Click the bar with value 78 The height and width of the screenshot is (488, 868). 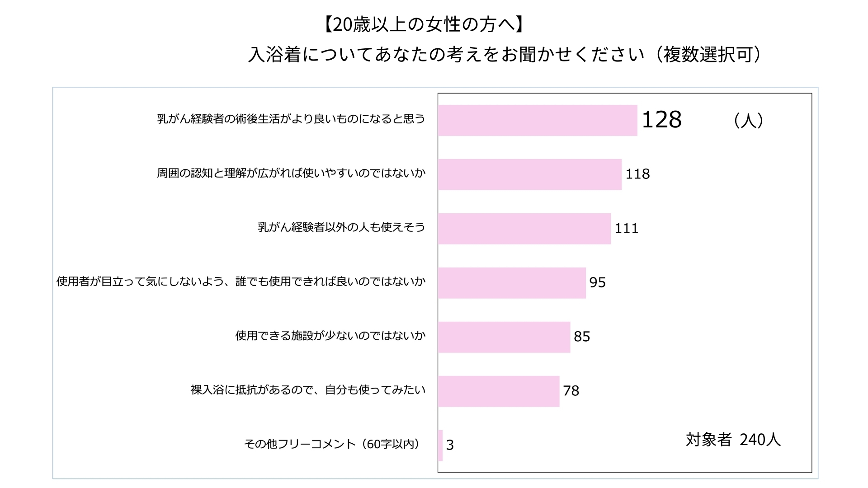pos(499,391)
